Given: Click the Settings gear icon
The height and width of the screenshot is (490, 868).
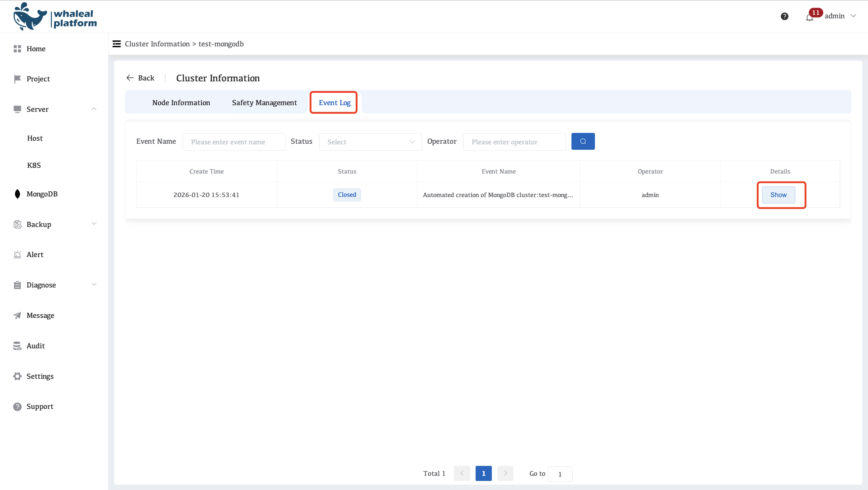Looking at the screenshot, I should 17,376.
